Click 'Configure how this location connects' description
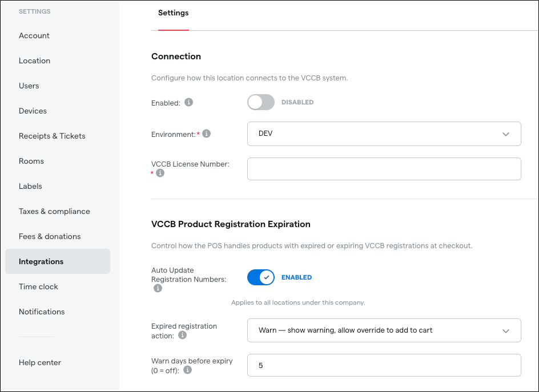Image resolution: width=539 pixels, height=392 pixels. pos(250,78)
